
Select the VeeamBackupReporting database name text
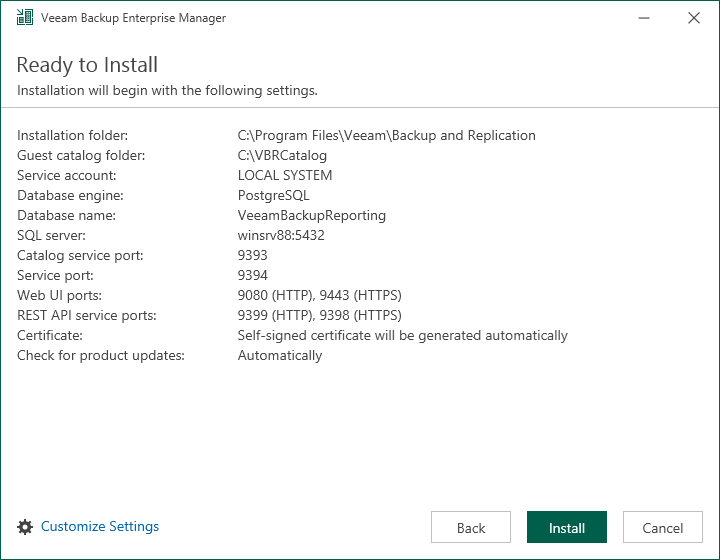tap(311, 215)
